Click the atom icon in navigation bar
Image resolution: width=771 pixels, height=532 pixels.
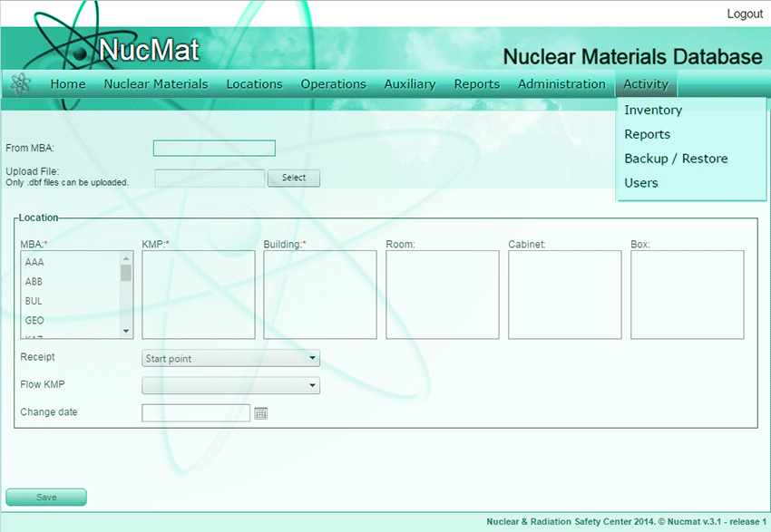point(19,83)
